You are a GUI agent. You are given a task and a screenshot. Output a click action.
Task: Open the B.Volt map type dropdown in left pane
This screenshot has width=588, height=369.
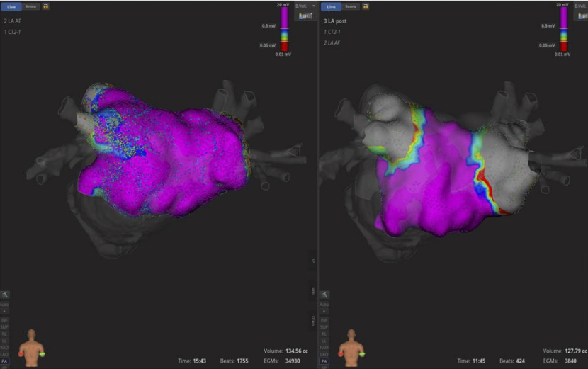tap(305, 6)
